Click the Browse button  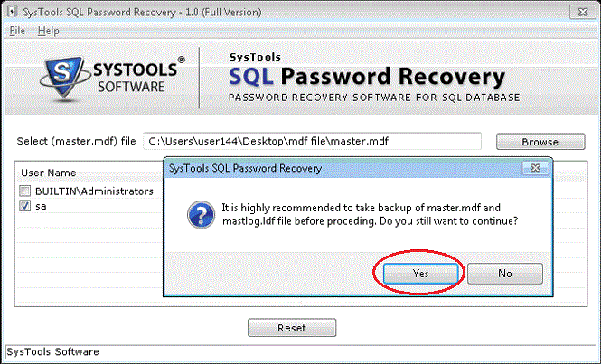click(x=540, y=142)
